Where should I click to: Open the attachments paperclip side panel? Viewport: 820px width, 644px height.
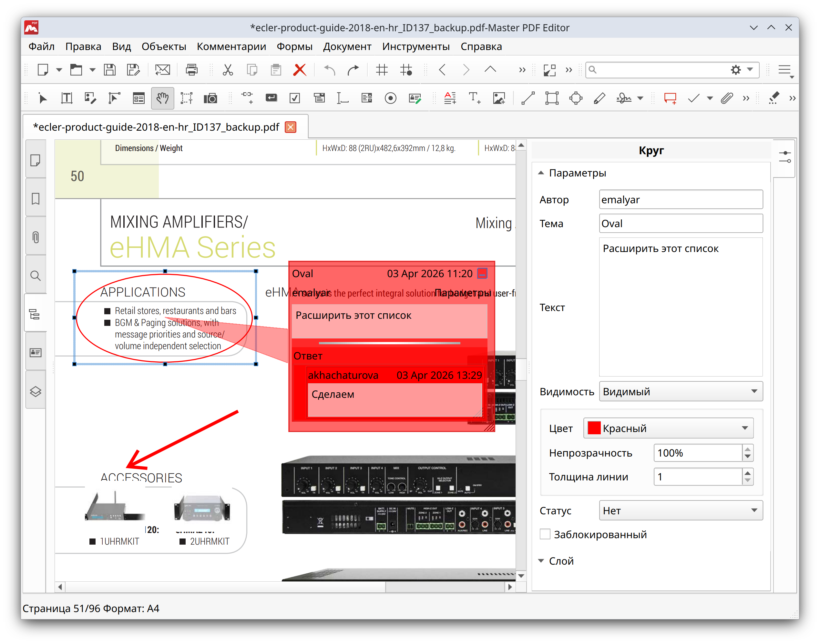pyautogui.click(x=36, y=237)
